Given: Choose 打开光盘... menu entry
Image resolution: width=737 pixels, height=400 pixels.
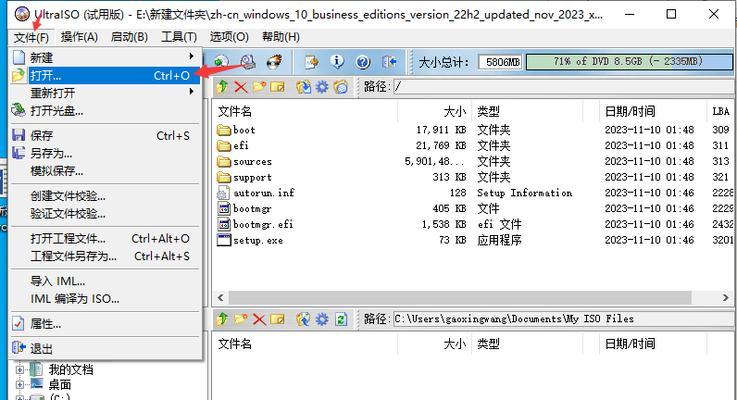Looking at the screenshot, I should [106, 111].
